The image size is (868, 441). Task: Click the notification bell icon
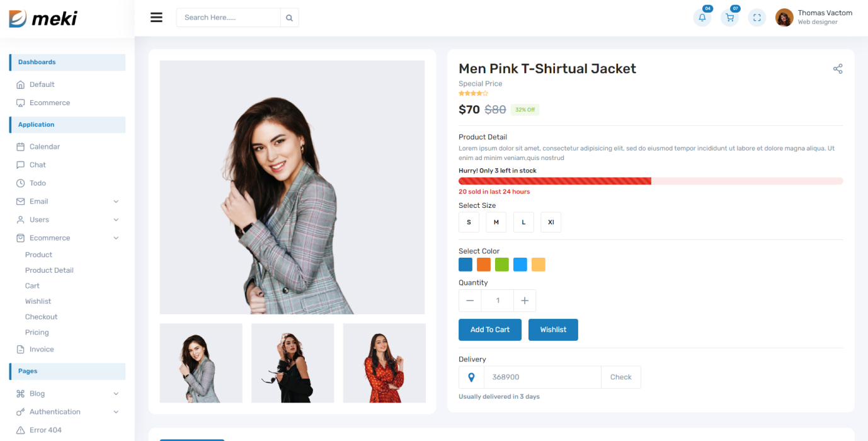[702, 18]
